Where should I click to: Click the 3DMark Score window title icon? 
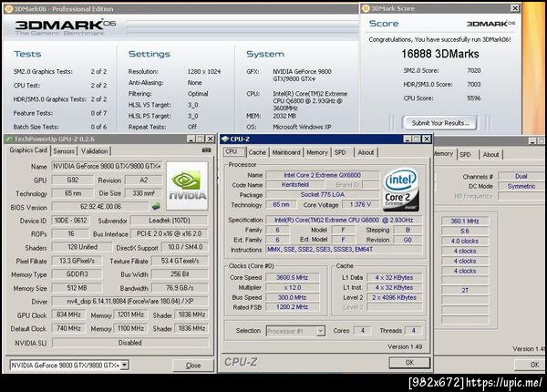click(x=366, y=8)
